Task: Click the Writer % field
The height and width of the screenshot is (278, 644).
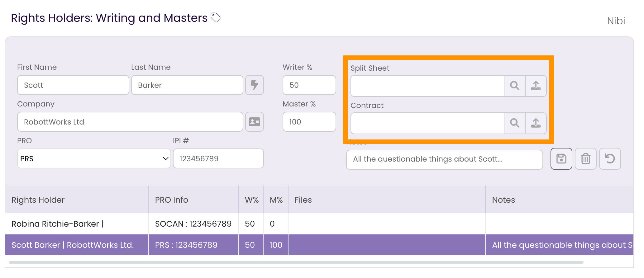Action: [309, 85]
